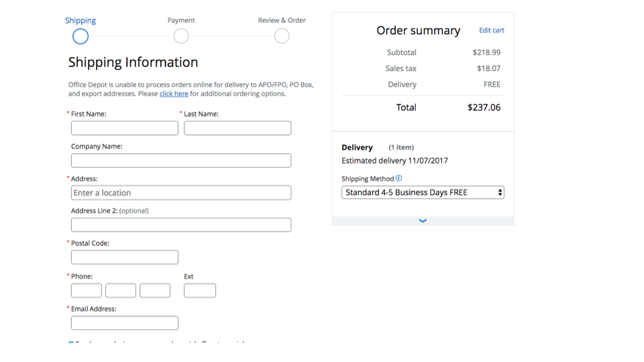
Task: Focus the First Name field
Action: pos(125,128)
